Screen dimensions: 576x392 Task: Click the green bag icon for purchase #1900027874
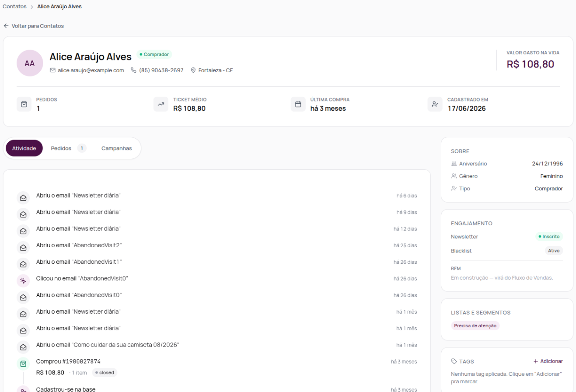click(x=23, y=364)
